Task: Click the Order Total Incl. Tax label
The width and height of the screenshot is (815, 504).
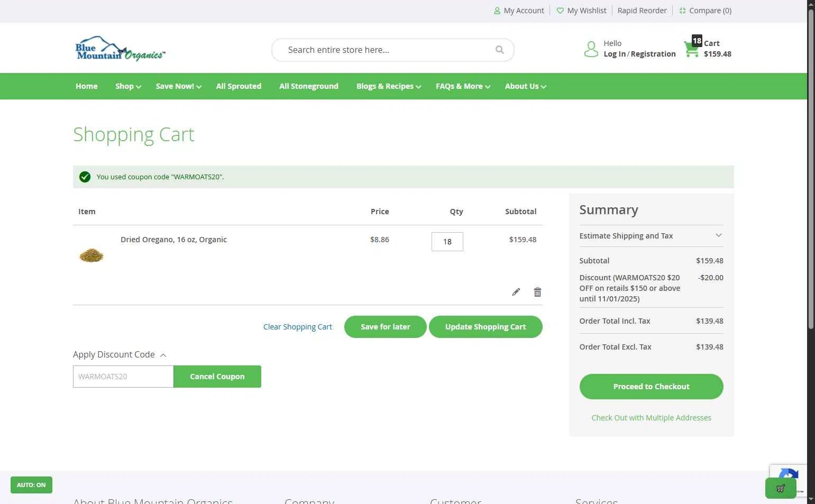Action: (x=615, y=321)
